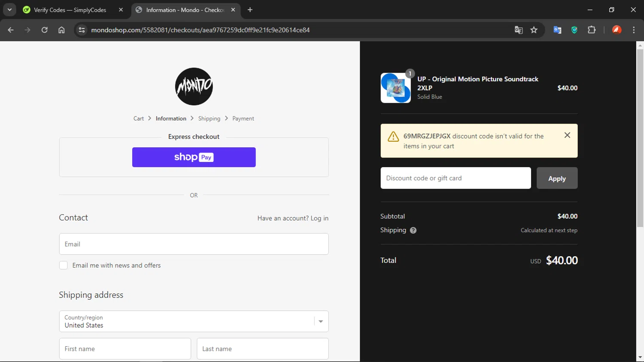Open the extensions puzzle piece menu

pyautogui.click(x=592, y=30)
